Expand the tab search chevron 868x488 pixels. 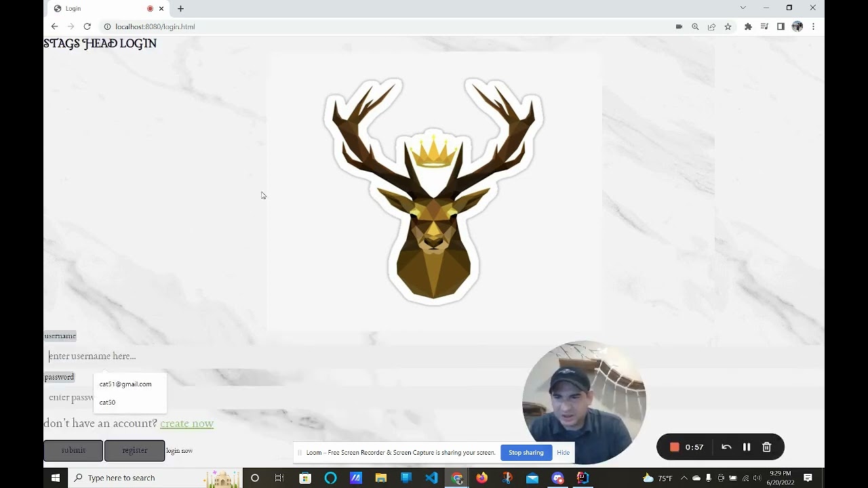pos(743,7)
